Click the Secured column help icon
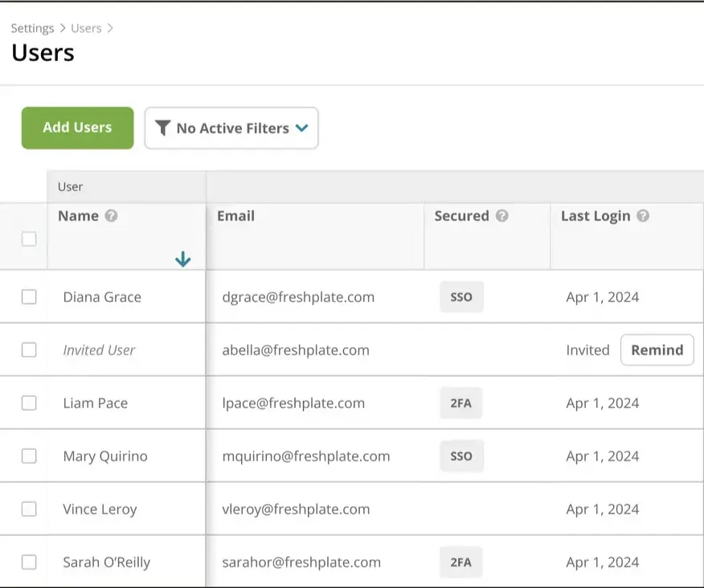Viewport: 704px width, 588px height. pos(501,215)
